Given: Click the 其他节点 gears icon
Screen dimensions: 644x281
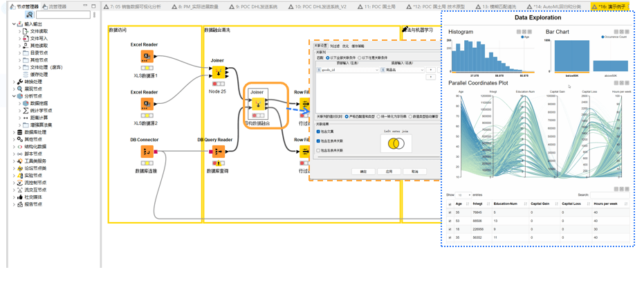Looking at the screenshot, I should [x=20, y=139].
